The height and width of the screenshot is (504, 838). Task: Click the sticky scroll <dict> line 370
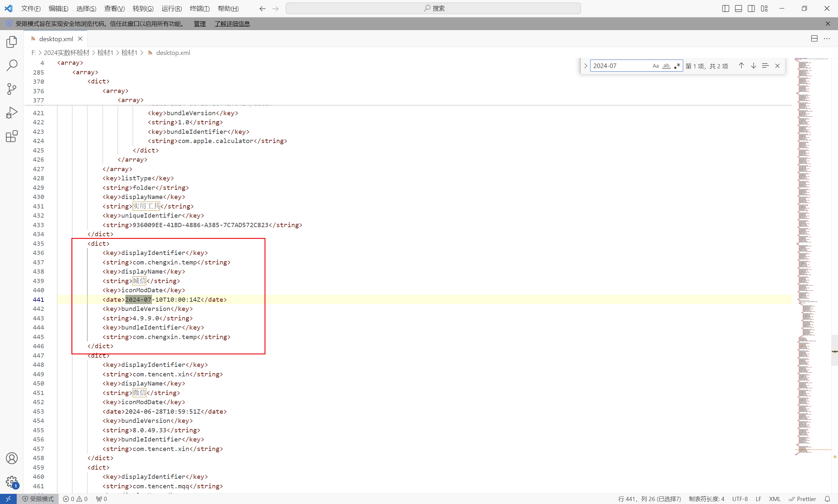99,81
